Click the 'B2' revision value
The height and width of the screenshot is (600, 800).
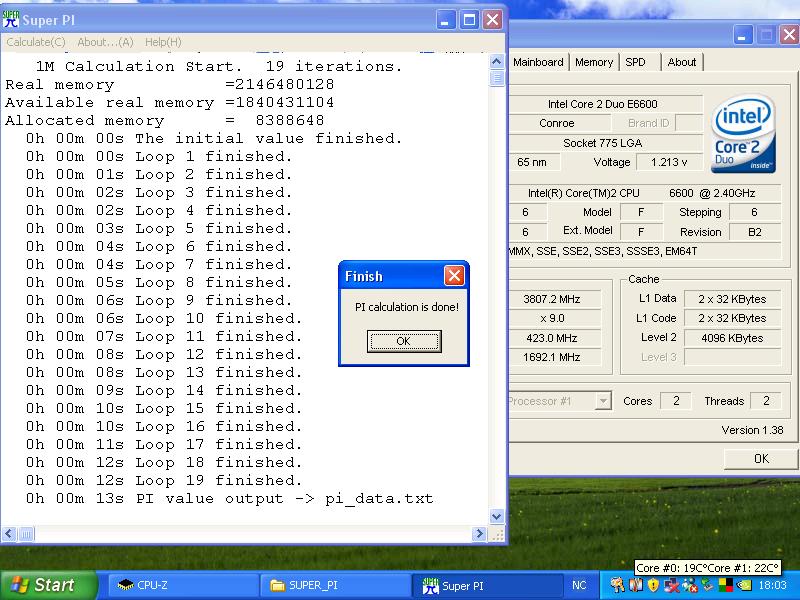pos(755,232)
